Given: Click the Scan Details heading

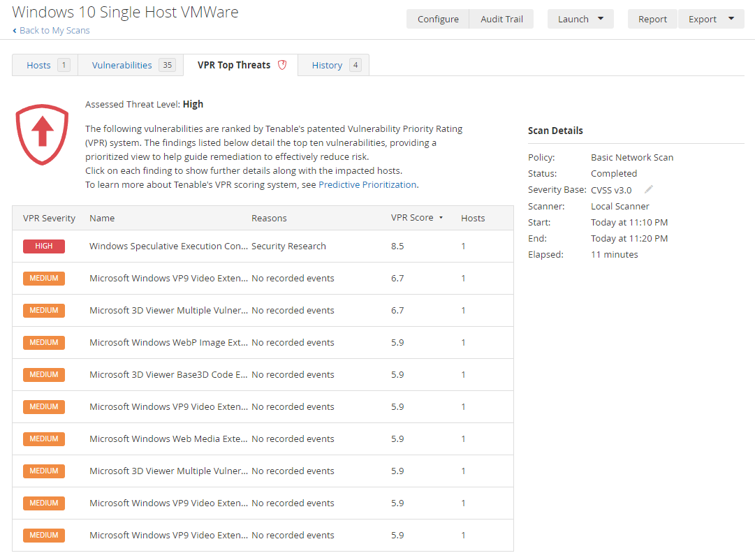Looking at the screenshot, I should point(555,131).
